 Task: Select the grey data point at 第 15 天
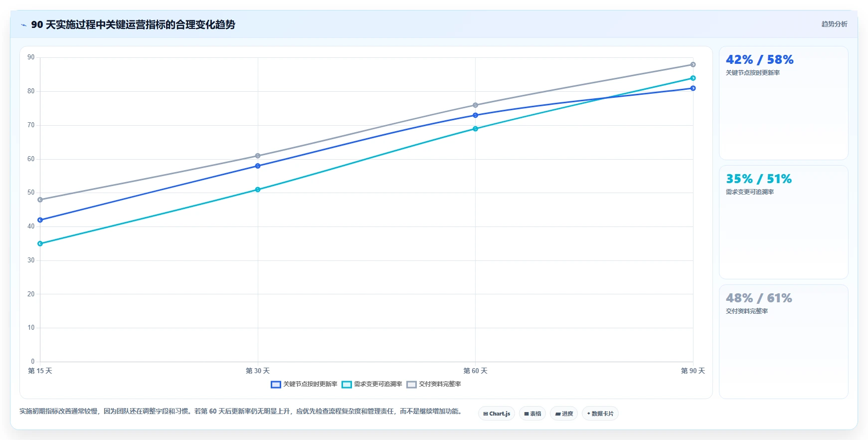tap(40, 200)
